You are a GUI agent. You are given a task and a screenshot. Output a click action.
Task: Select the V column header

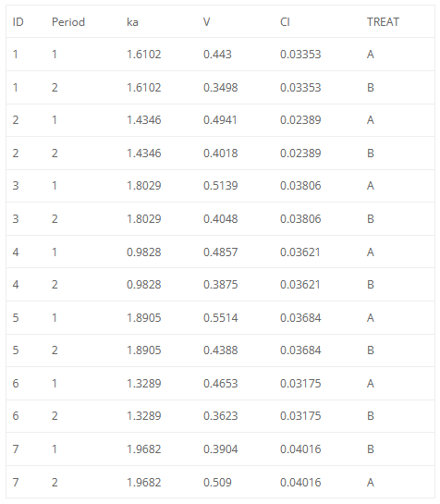(x=207, y=22)
